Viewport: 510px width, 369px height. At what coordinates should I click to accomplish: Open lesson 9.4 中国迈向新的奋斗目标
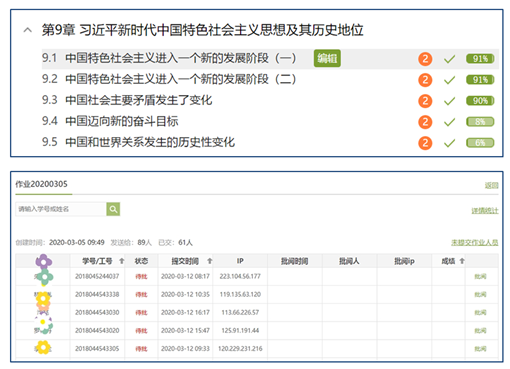click(x=110, y=121)
